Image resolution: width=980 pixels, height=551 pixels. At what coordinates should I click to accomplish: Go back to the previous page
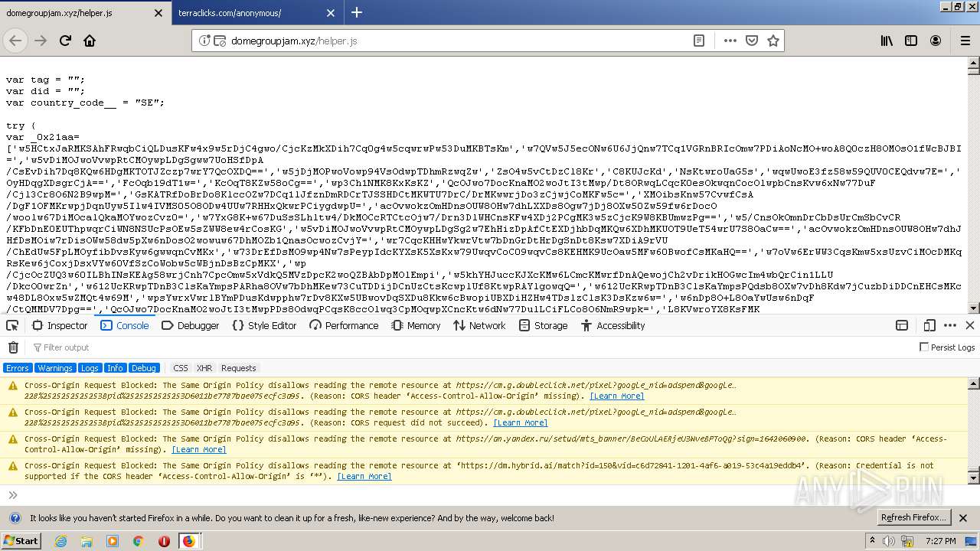tap(15, 41)
